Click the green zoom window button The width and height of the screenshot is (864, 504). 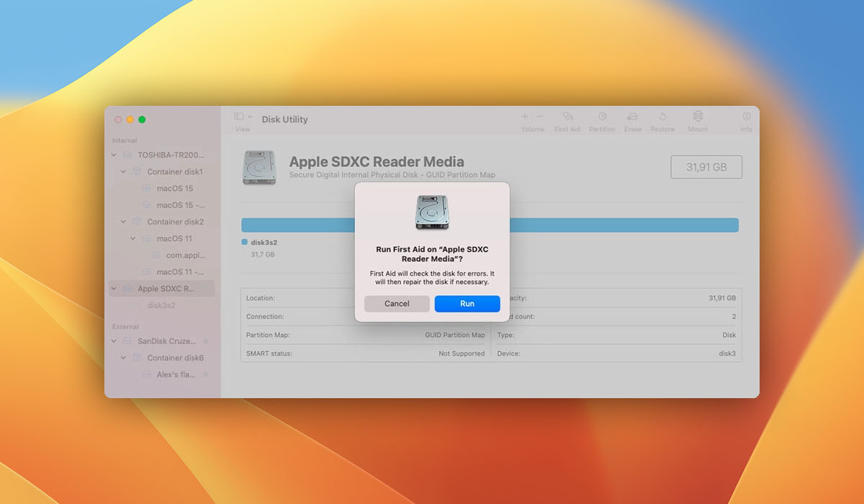(x=142, y=120)
